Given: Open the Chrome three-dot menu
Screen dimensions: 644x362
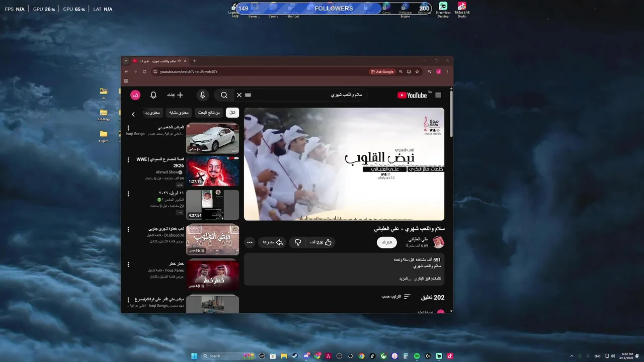Looking at the screenshot, I should pos(448,72).
